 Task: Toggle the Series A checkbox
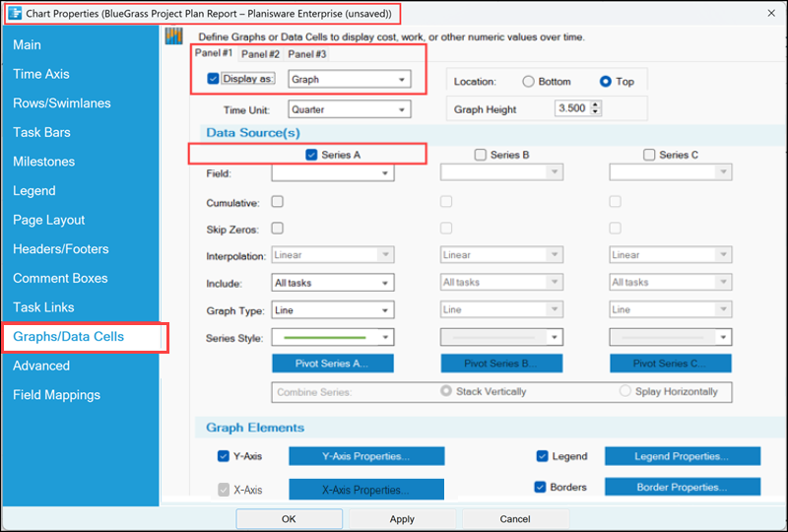click(311, 155)
